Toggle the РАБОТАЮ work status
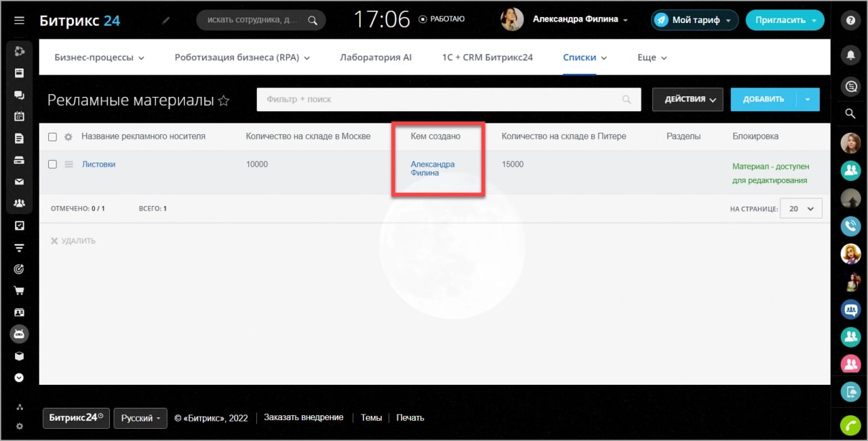 pos(442,19)
